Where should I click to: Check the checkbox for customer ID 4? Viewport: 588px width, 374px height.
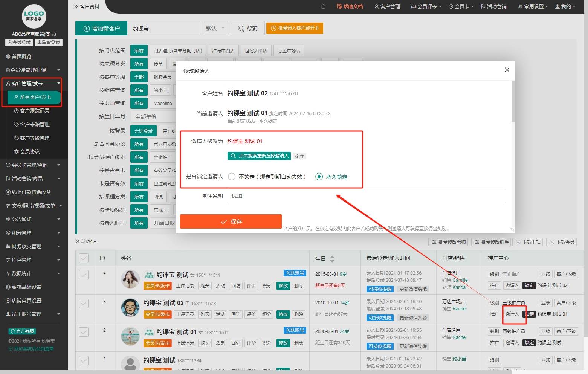point(84,275)
